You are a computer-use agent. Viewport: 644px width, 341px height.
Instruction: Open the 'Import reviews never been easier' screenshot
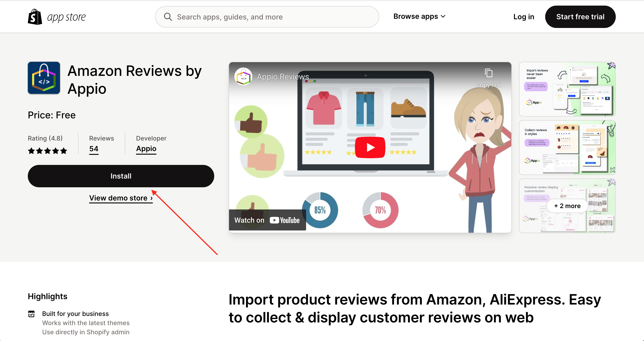[567, 89]
